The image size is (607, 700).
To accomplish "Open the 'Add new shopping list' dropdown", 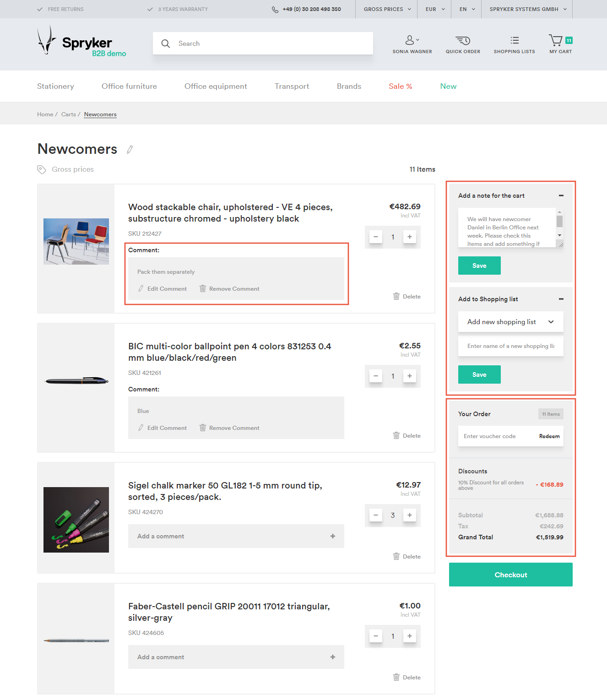I will tap(511, 322).
